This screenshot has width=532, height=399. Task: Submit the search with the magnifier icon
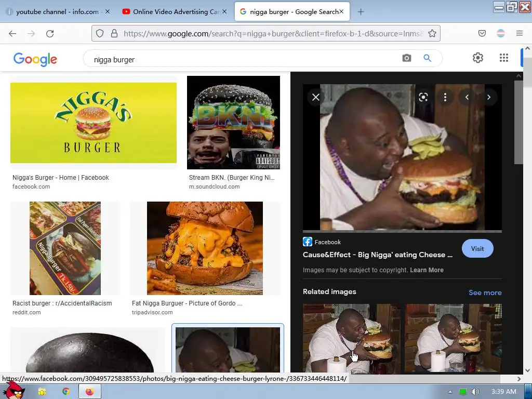pos(427,58)
